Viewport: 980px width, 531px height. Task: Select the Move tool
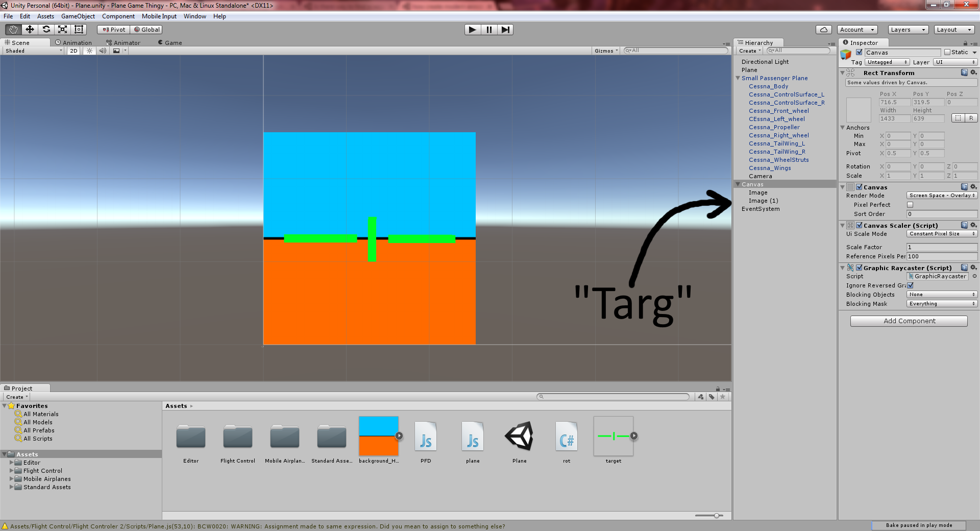(x=30, y=30)
